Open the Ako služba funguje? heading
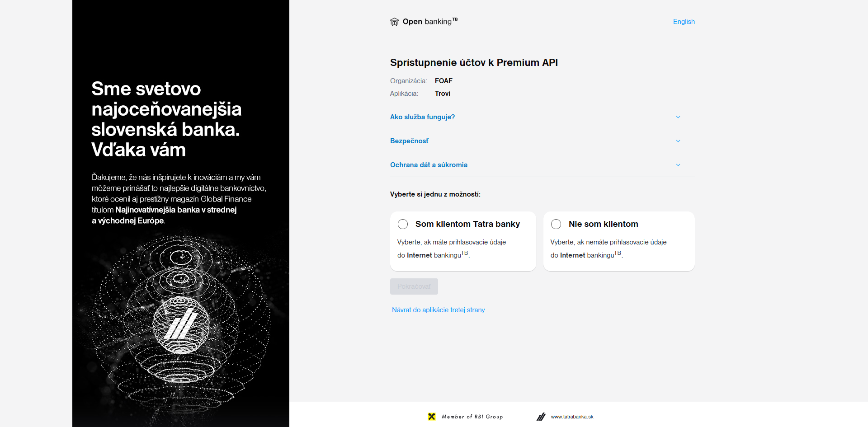868x427 pixels. pos(422,117)
